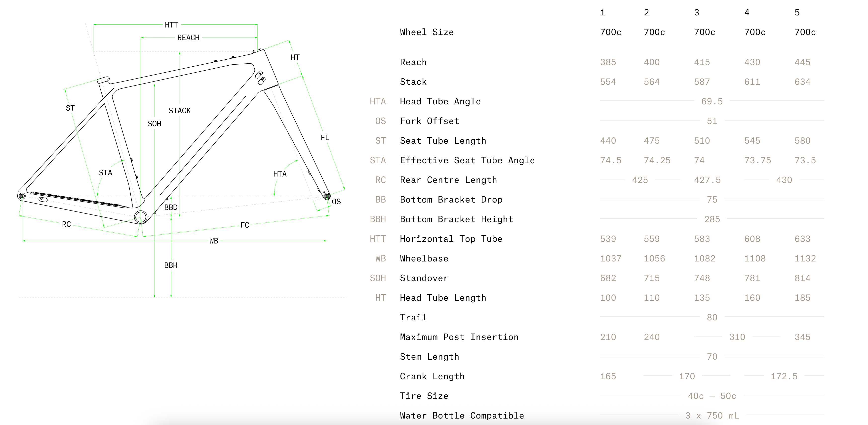Select the 1082 wheelbase value
868x425 pixels.
(x=705, y=258)
